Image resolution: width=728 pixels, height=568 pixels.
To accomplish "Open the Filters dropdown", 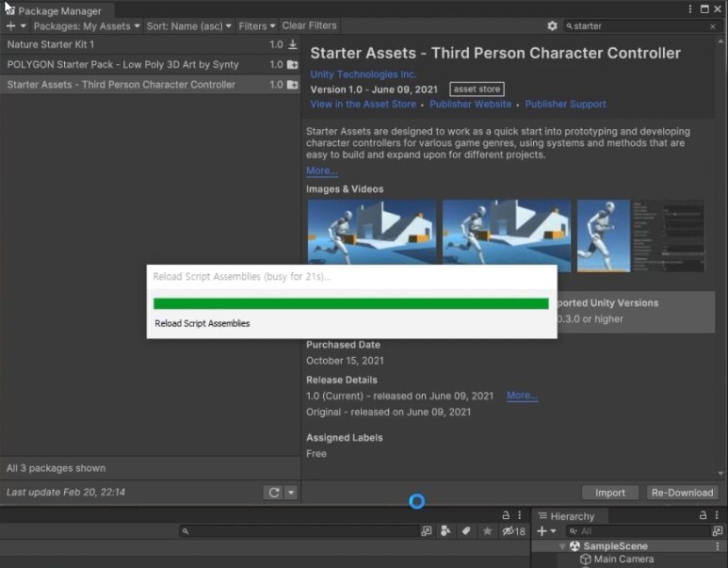I will 257,26.
